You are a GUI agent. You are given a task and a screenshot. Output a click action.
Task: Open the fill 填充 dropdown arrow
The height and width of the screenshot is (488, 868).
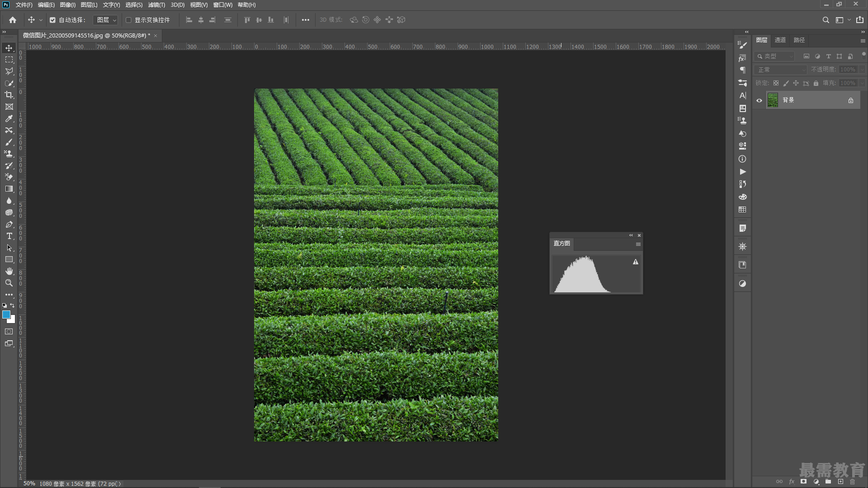(862, 83)
